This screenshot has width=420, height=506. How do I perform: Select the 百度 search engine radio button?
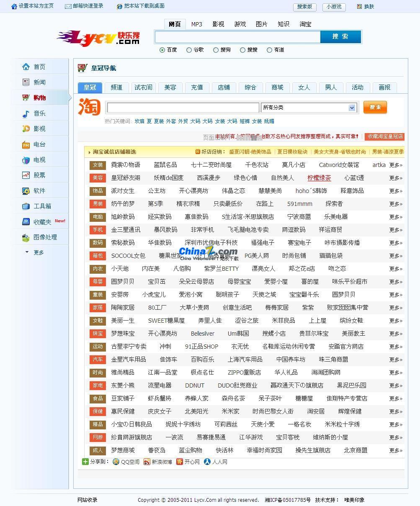pos(162,50)
